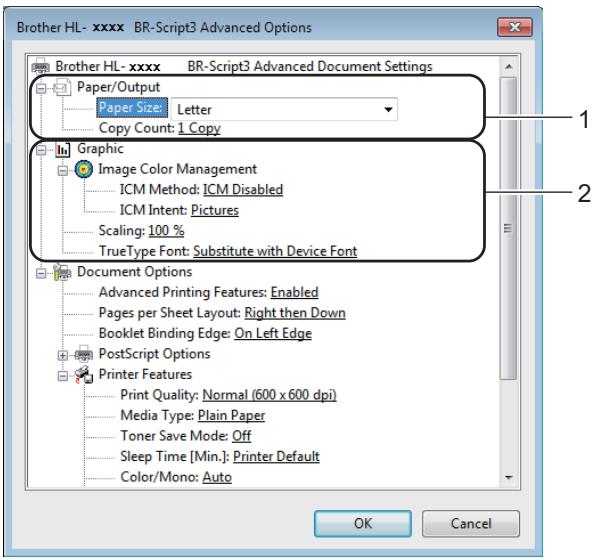Close the Advanced Options dialog
The height and width of the screenshot is (560, 593).
tap(515, 27)
